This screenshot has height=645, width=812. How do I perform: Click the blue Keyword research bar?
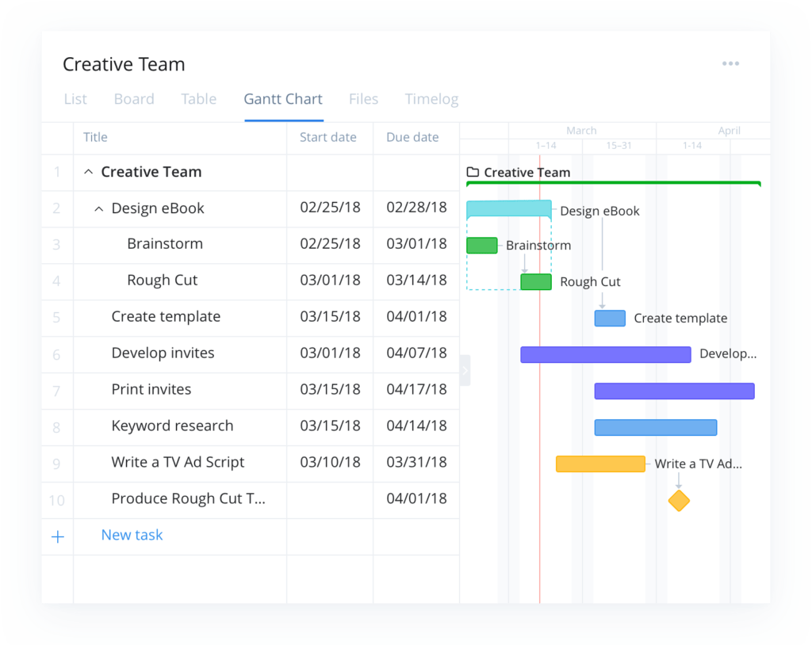pyautogui.click(x=655, y=428)
